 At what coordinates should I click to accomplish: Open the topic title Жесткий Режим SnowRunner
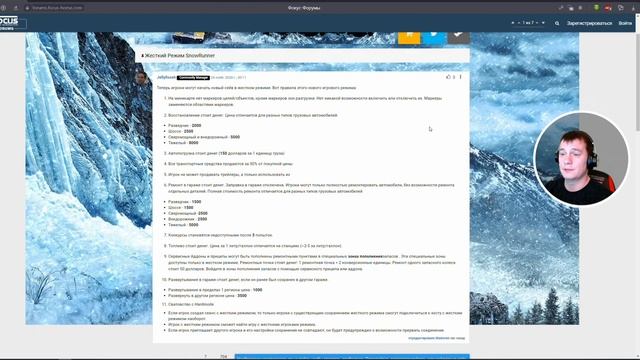point(180,56)
